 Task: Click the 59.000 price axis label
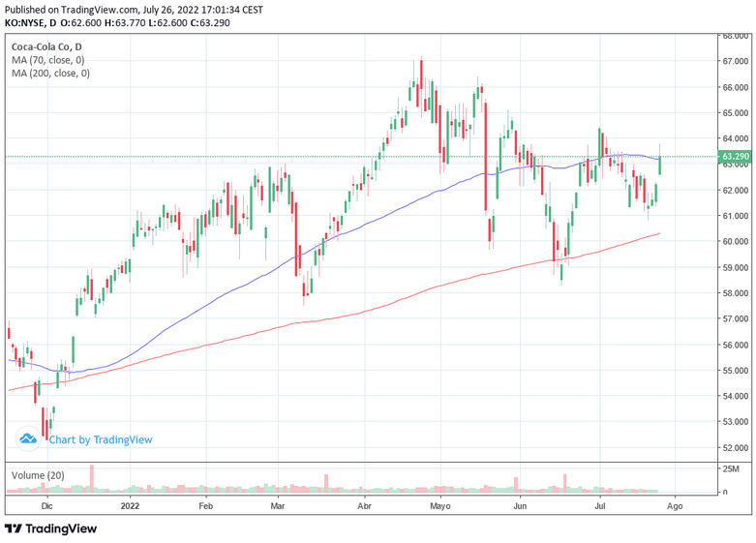[736, 267]
